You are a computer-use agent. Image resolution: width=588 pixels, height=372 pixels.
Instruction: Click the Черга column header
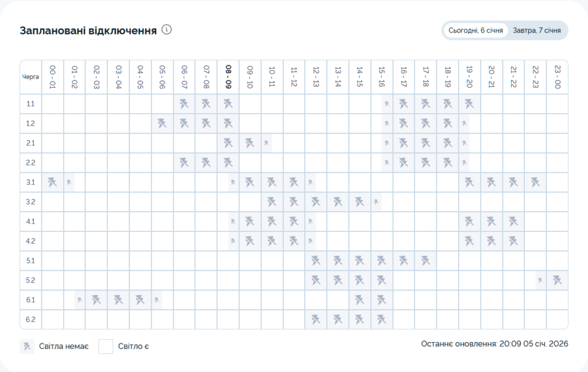click(x=31, y=76)
